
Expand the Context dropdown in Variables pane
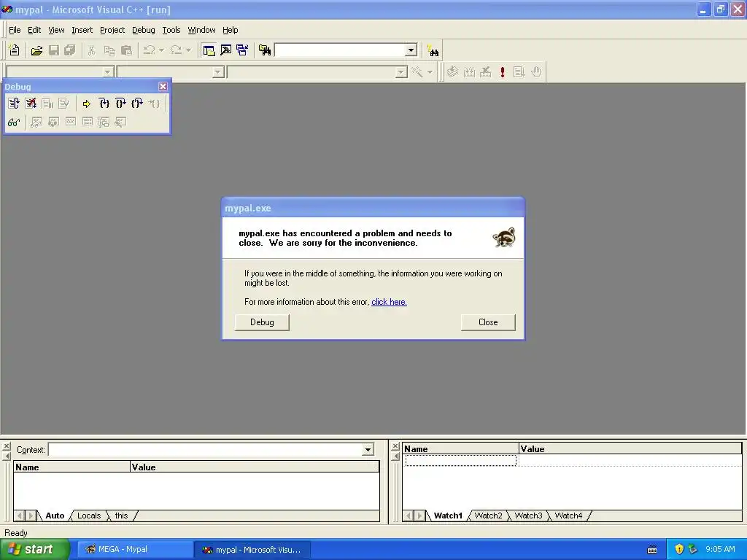(368, 449)
